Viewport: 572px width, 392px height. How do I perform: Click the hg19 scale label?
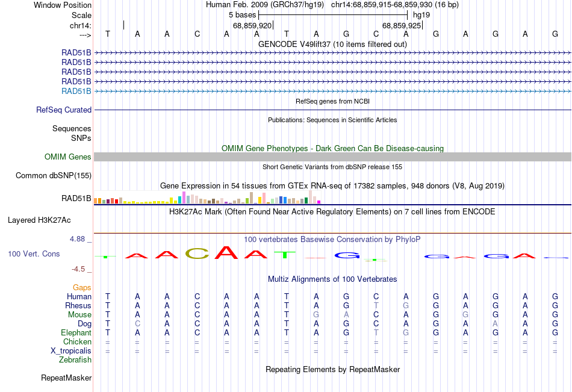(421, 15)
